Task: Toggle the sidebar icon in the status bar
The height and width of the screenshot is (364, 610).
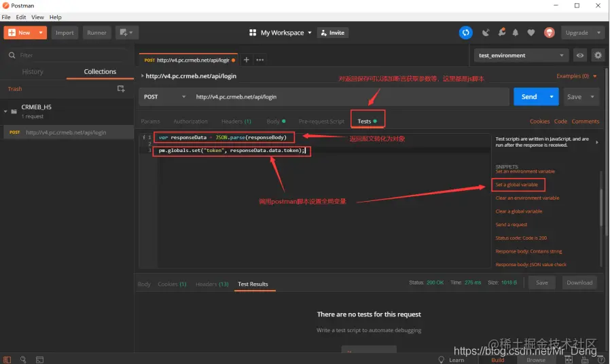Action: click(x=7, y=360)
